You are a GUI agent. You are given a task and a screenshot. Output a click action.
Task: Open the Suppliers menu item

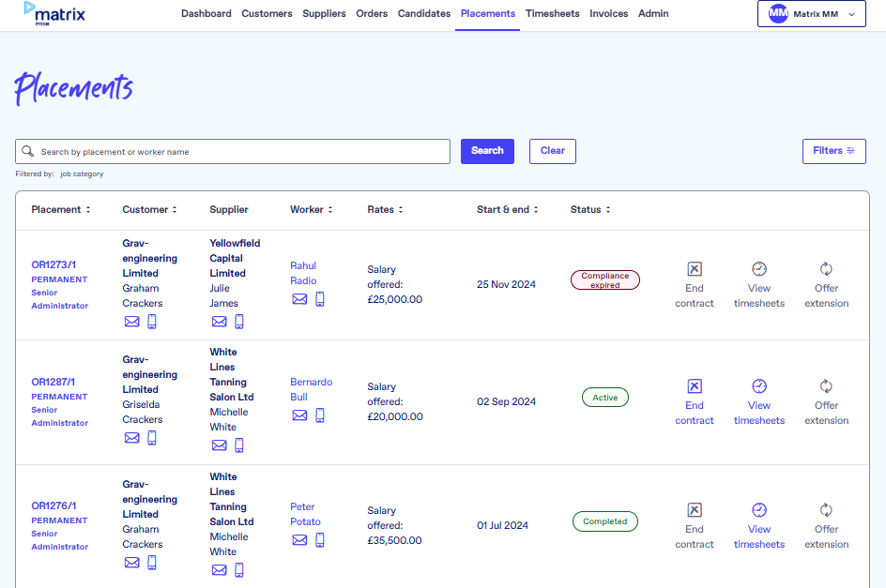[x=324, y=13]
